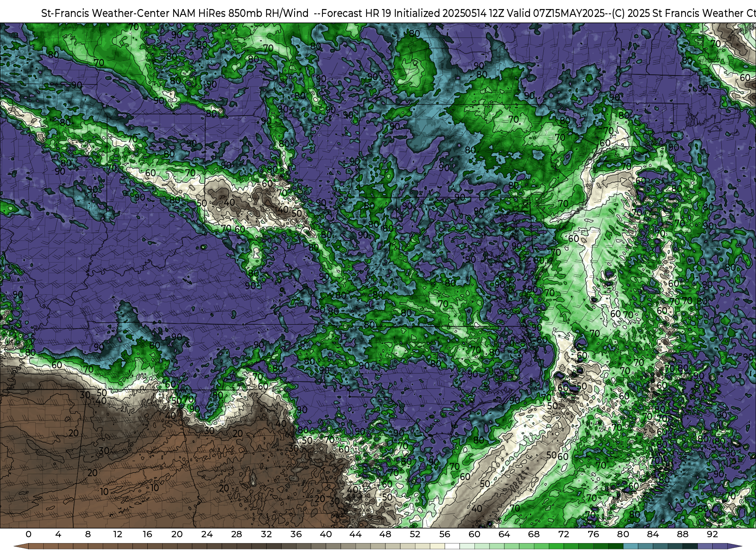Click the colorbar tick label '32'
This screenshot has width=756, height=551.
point(266,534)
